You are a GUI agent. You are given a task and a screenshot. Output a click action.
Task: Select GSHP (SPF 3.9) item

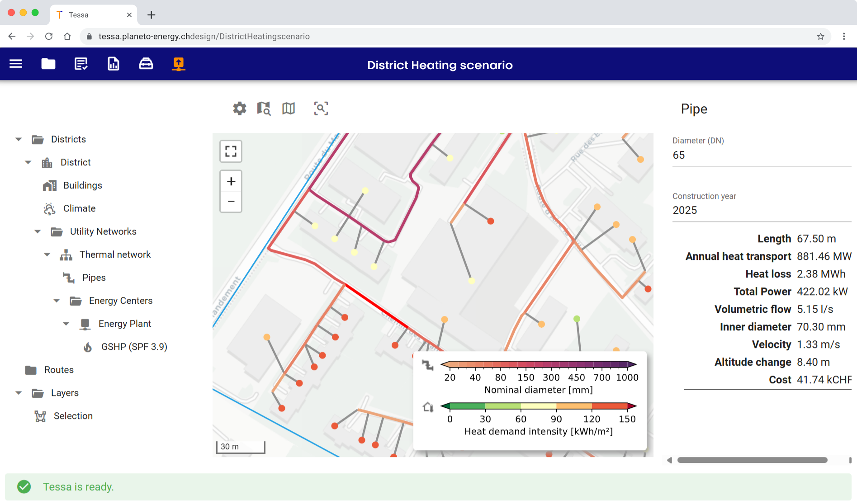(134, 347)
